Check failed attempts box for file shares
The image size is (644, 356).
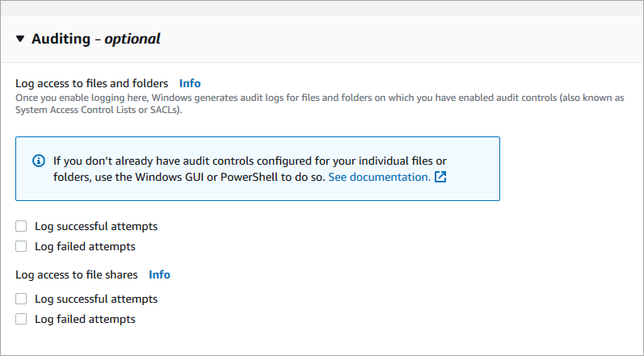coord(21,319)
